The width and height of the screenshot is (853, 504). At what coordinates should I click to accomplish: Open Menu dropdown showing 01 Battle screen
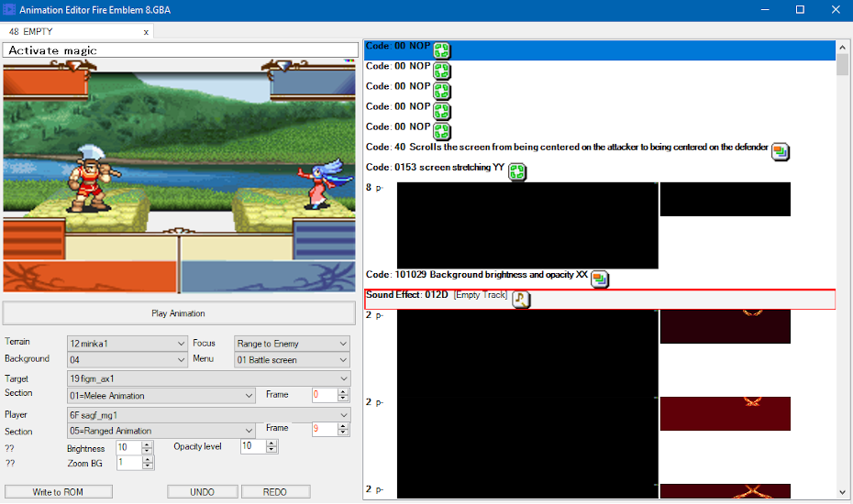coord(292,360)
